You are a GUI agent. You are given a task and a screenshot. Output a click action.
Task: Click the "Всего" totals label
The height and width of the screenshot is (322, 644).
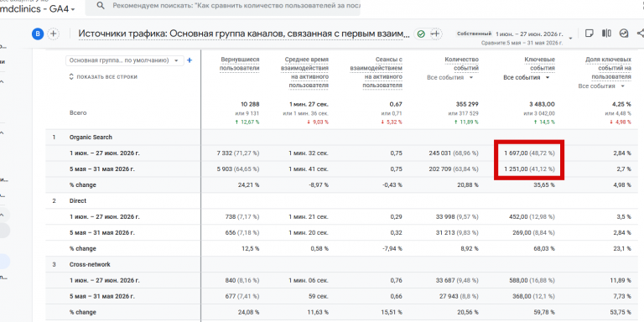click(78, 112)
